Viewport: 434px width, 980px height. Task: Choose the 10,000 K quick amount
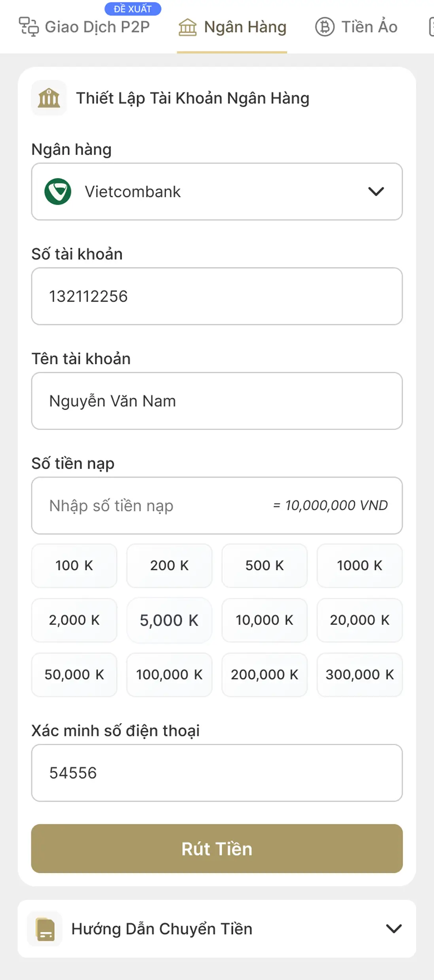(264, 620)
